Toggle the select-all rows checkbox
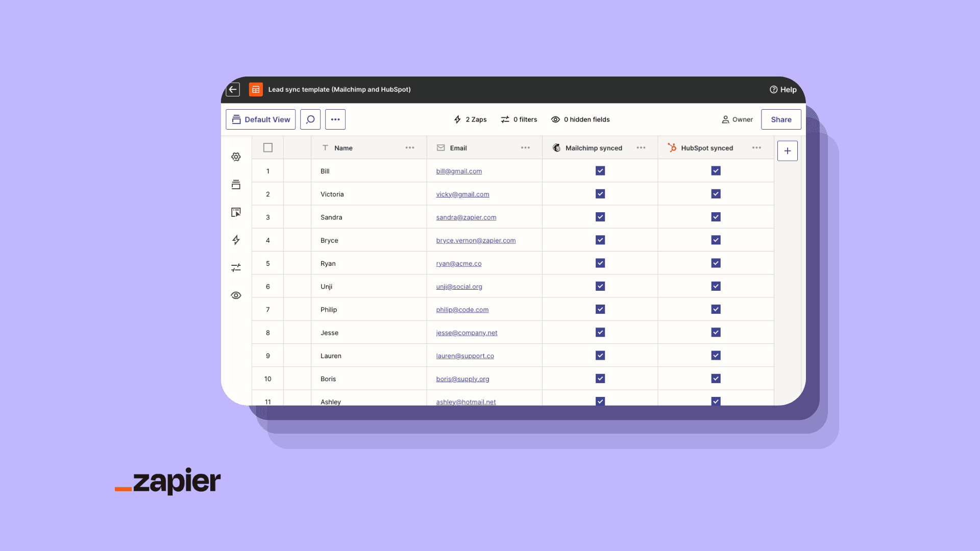This screenshot has height=551, width=980. [x=268, y=147]
